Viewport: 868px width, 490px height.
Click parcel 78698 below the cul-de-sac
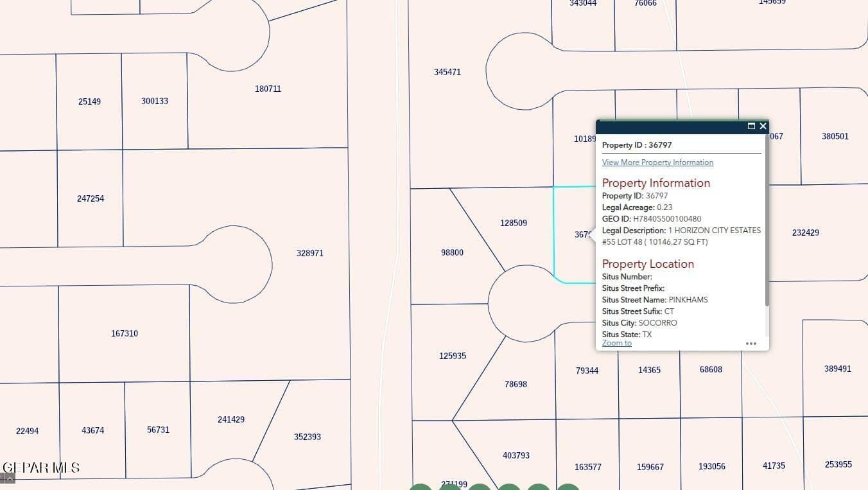(516, 384)
